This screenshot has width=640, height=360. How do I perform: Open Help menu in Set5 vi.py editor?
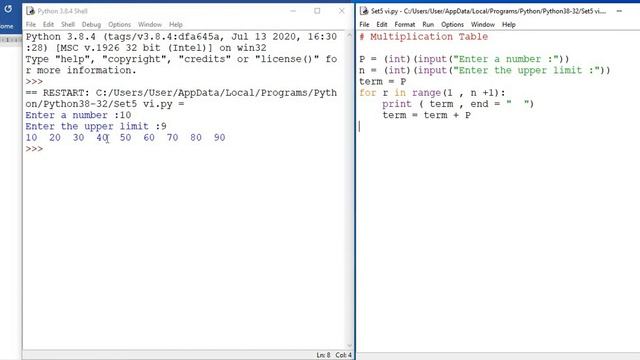pyautogui.click(x=509, y=24)
